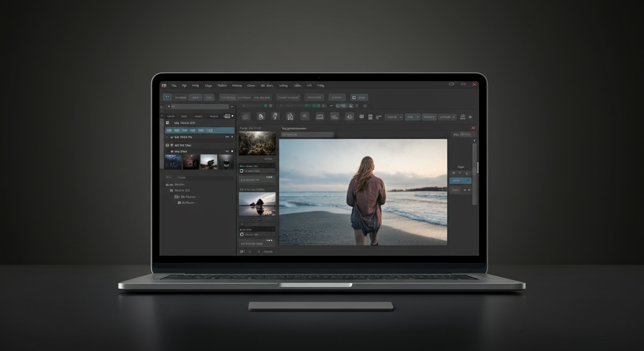
Task: Open the second menu in the menu bar
Action: coord(183,85)
